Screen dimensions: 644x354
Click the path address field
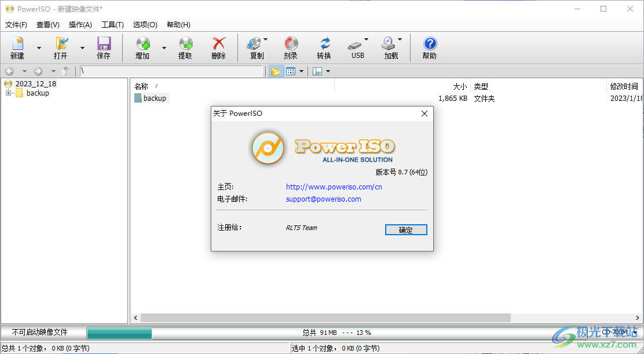[171, 71]
